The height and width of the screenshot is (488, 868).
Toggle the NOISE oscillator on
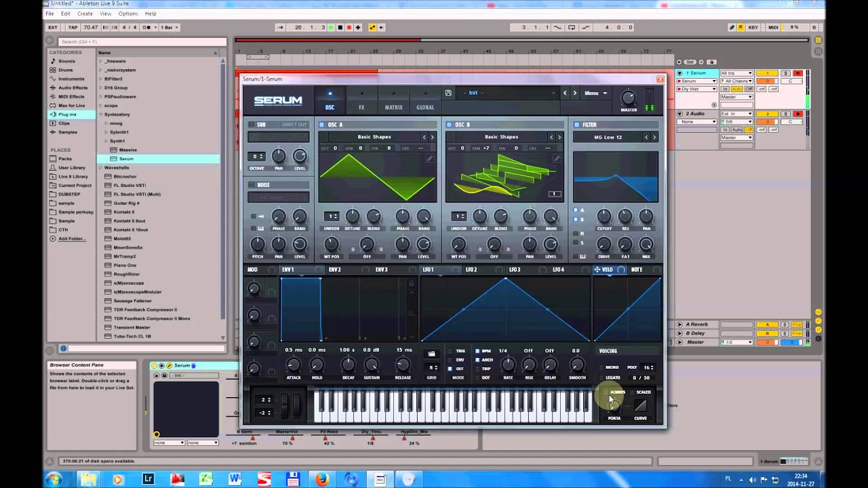click(x=252, y=184)
